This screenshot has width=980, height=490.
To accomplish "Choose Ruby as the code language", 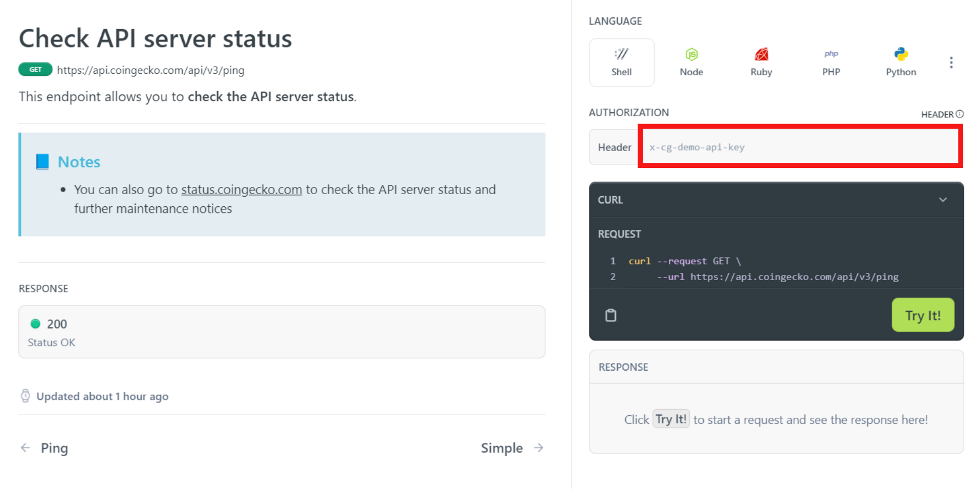I will coord(761,62).
